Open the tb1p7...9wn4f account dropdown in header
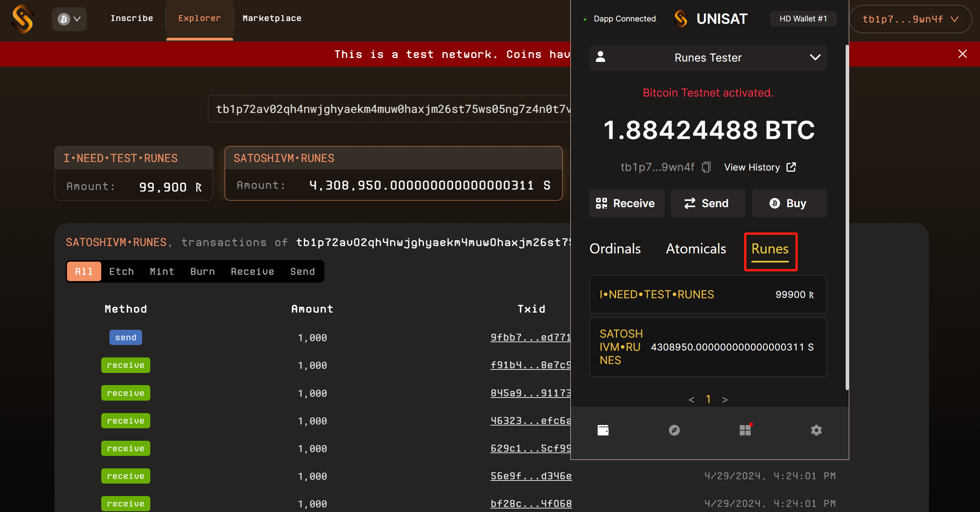The image size is (980, 512). coord(910,19)
